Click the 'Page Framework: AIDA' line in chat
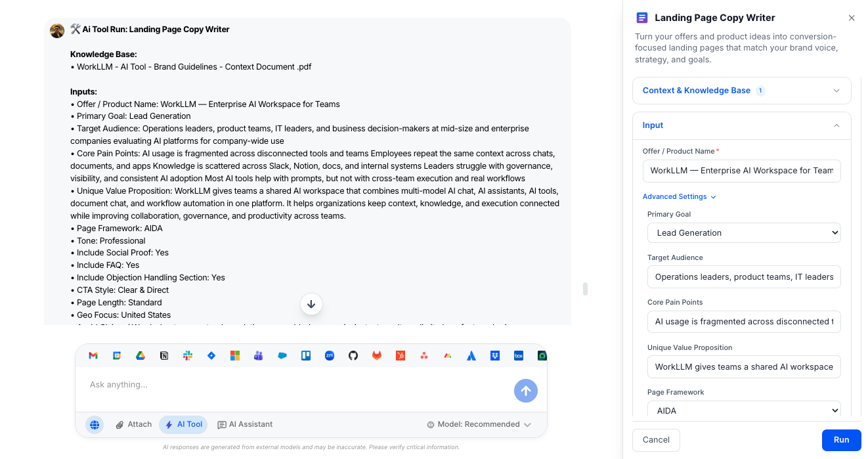This screenshot has width=868, height=459. 116,229
